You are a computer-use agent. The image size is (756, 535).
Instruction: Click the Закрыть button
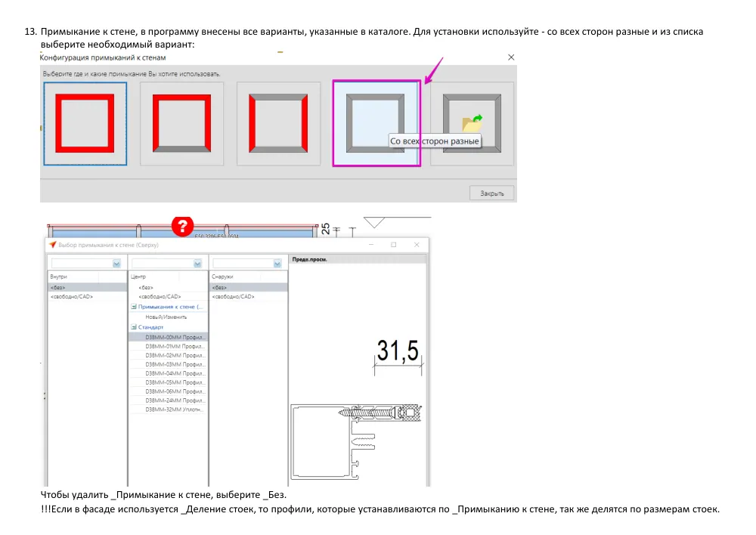pyautogui.click(x=492, y=193)
